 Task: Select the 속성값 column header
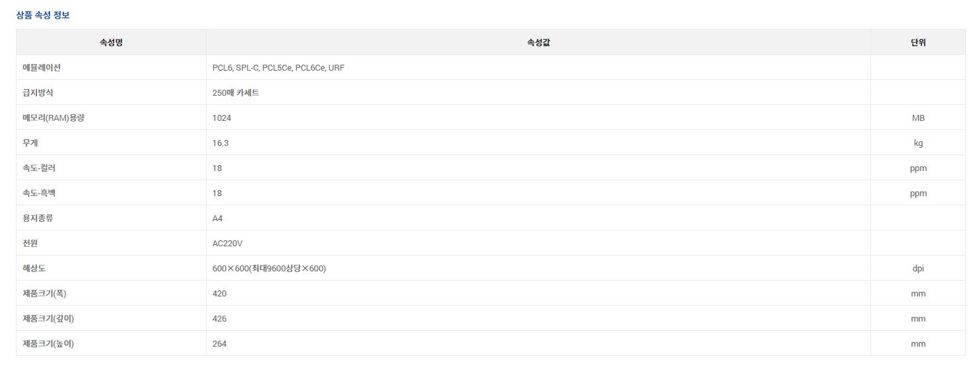(x=539, y=42)
